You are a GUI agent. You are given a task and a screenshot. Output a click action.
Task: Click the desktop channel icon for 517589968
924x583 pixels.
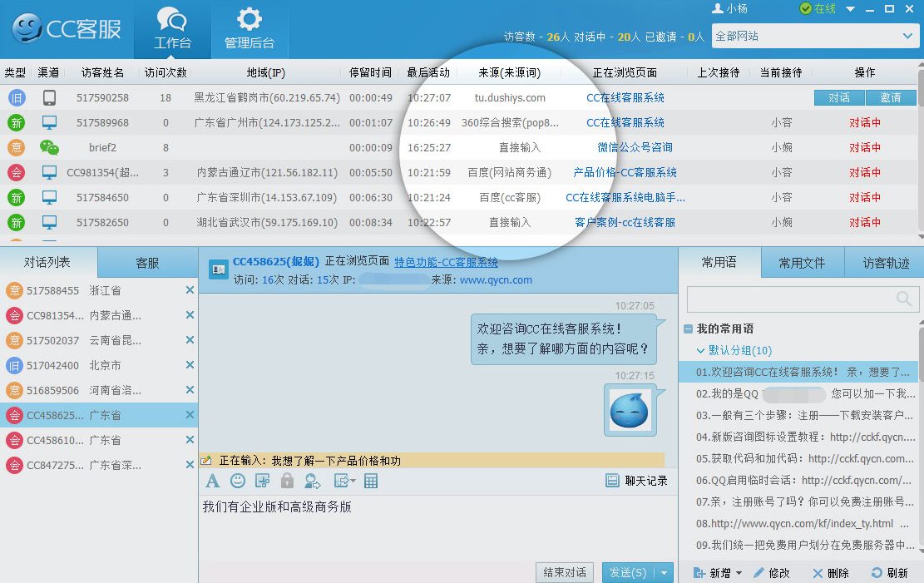[50, 122]
